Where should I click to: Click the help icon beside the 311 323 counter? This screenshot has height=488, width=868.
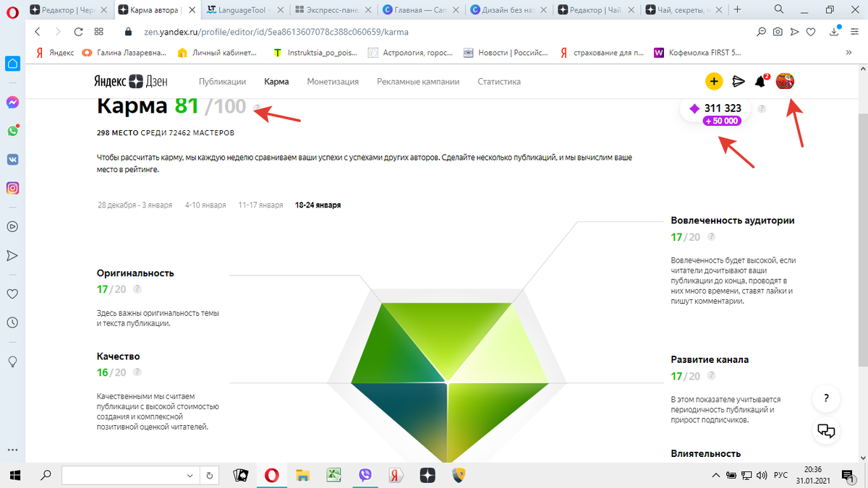762,109
